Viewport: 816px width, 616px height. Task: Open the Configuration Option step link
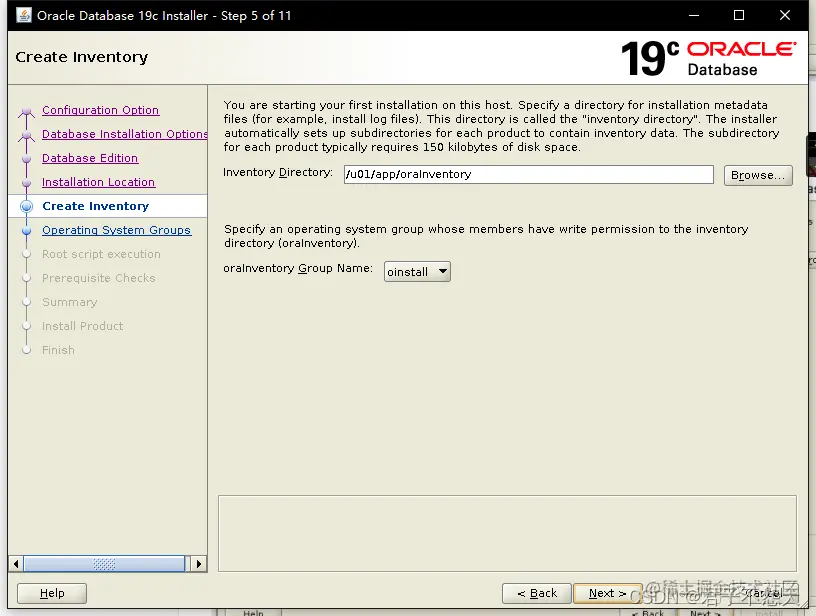(100, 110)
